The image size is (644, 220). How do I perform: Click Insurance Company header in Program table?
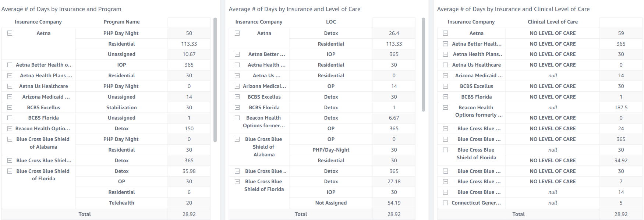[x=38, y=22]
